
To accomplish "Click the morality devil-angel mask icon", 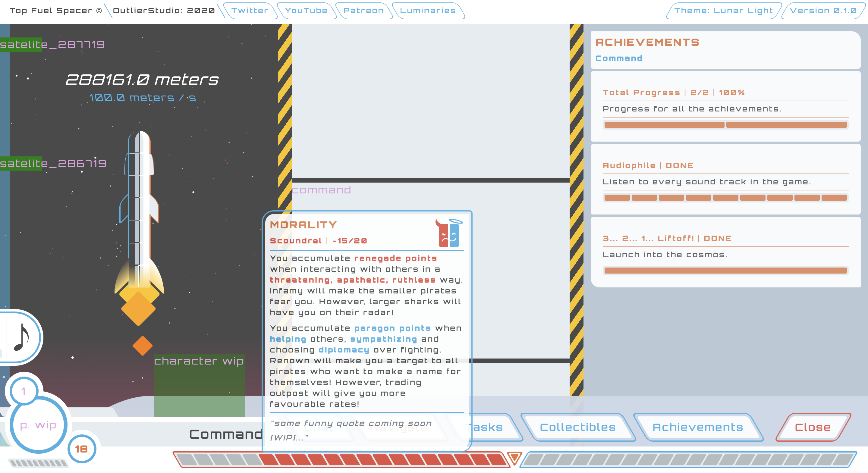I will pos(449,233).
